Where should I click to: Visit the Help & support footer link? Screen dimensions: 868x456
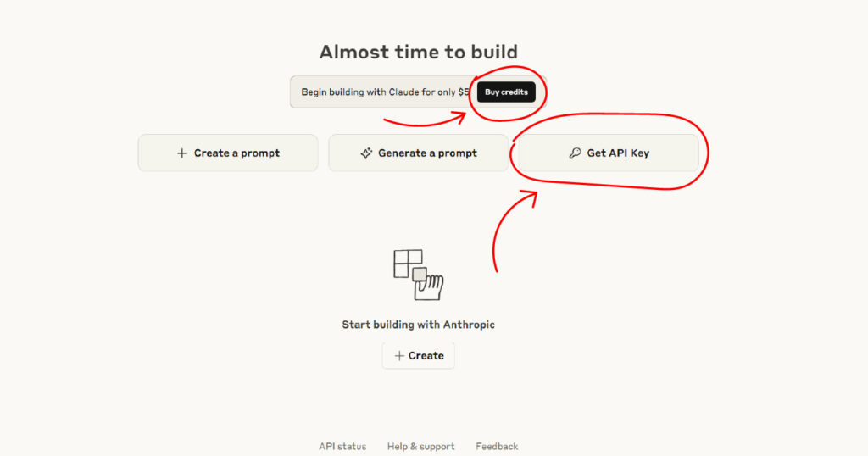[420, 447]
